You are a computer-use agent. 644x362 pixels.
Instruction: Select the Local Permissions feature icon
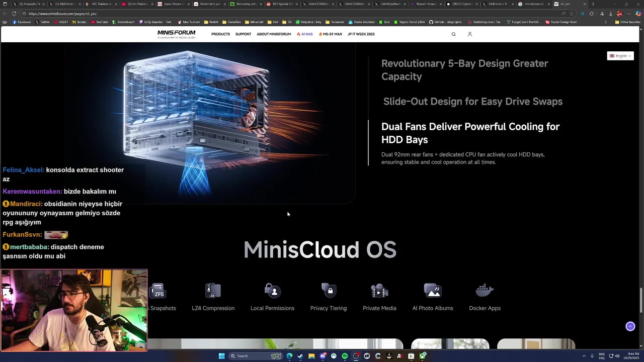(272, 291)
